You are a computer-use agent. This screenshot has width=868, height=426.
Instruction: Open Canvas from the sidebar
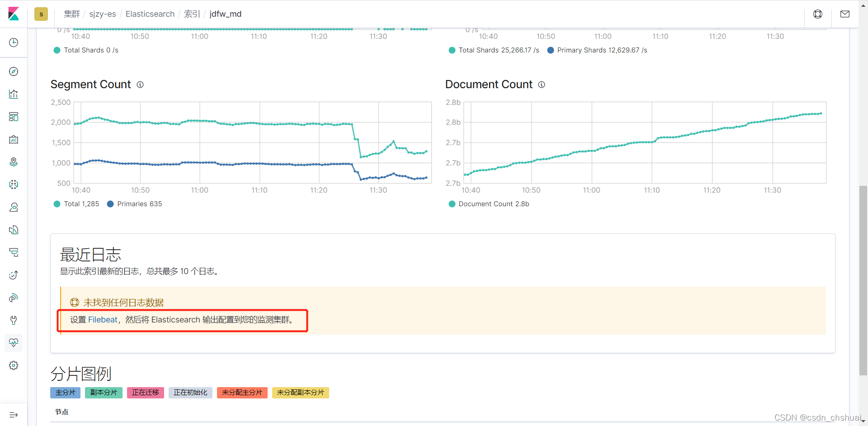tap(14, 139)
